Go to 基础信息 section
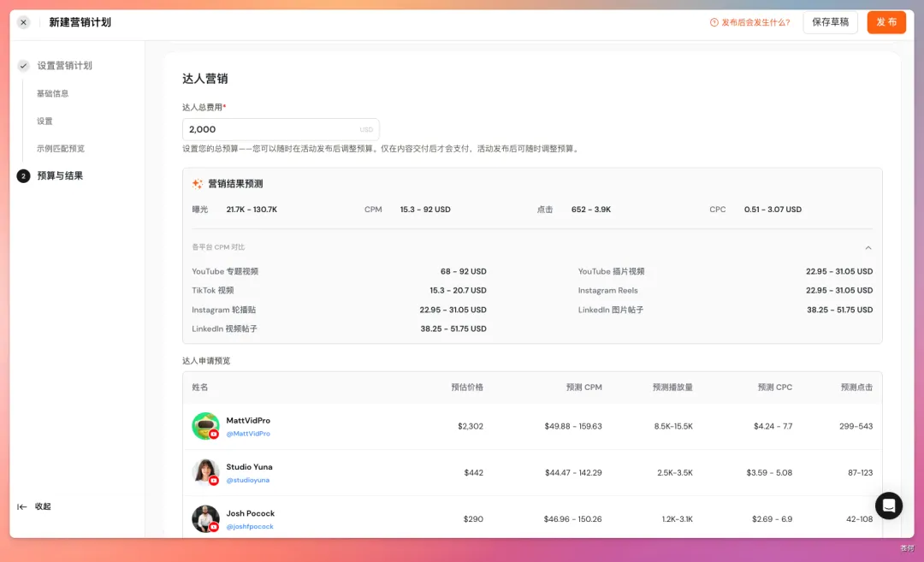The height and width of the screenshot is (562, 924). point(52,94)
